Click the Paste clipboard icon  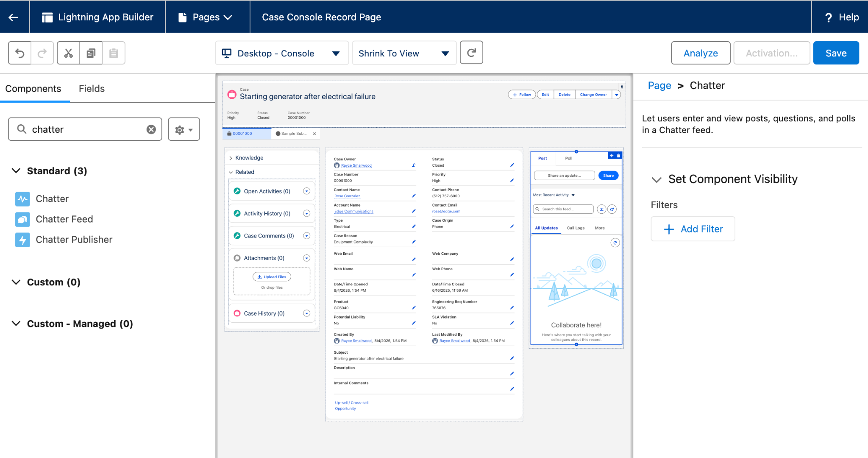click(x=114, y=53)
